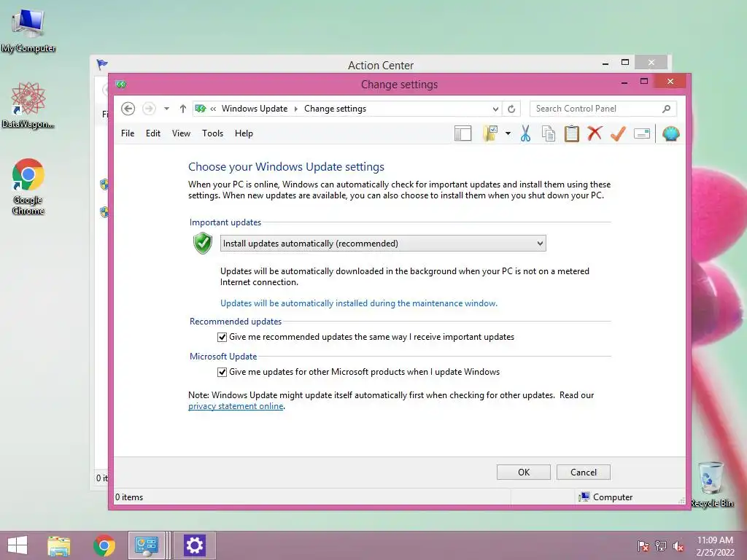The width and height of the screenshot is (747, 560).
Task: Open the File menu
Action: pyautogui.click(x=128, y=133)
